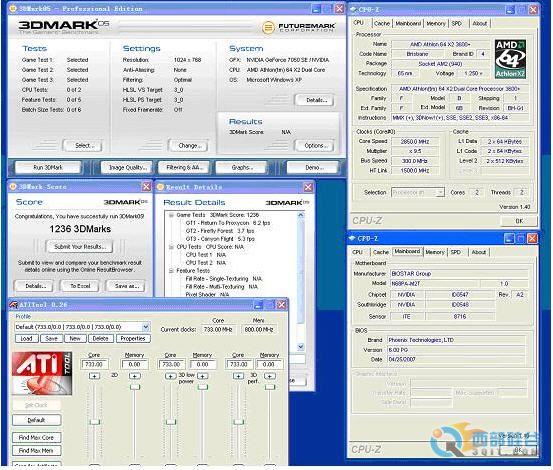Click New profile button in ATITool

tap(75, 338)
